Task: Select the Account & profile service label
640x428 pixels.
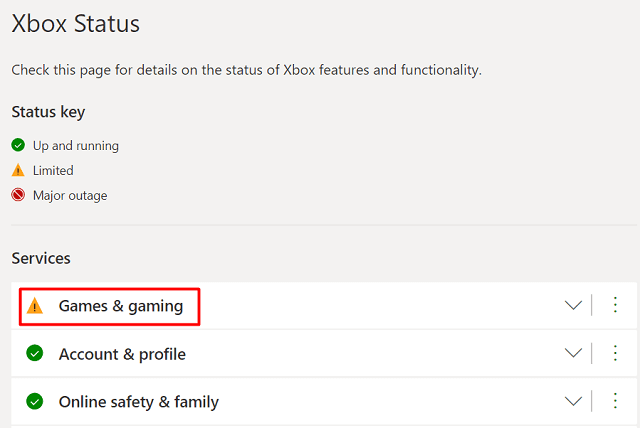Action: [122, 354]
